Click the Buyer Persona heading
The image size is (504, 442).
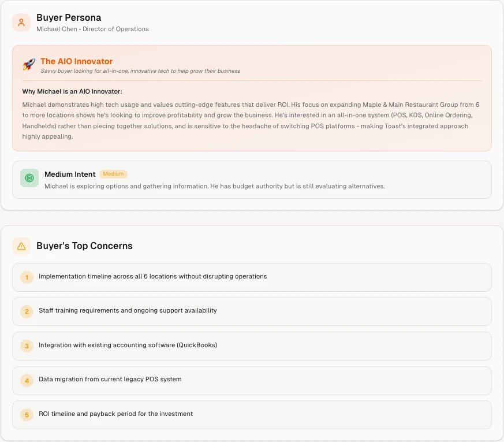pos(69,18)
